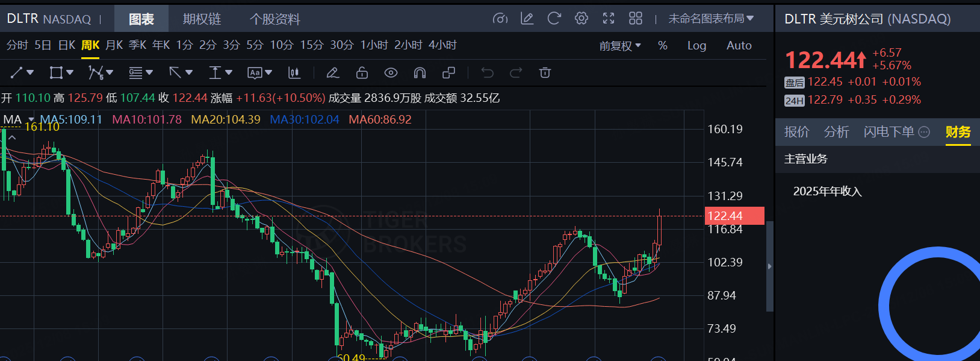Open the 分析 tab in right panel
980x361 pixels.
[837, 132]
